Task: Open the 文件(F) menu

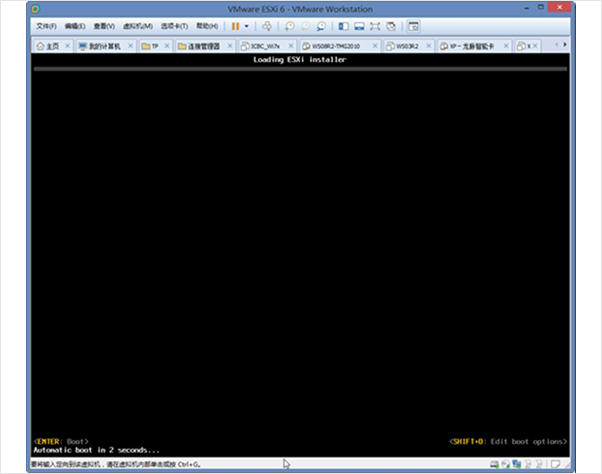Action: [46, 26]
